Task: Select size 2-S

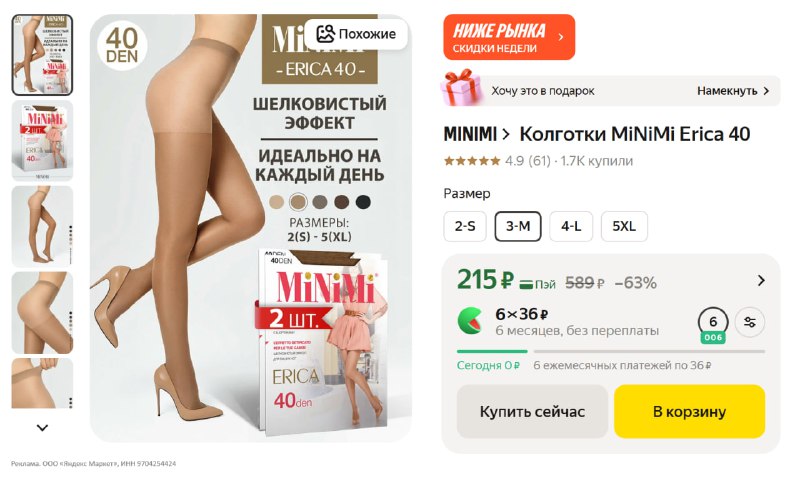Action: [x=465, y=226]
